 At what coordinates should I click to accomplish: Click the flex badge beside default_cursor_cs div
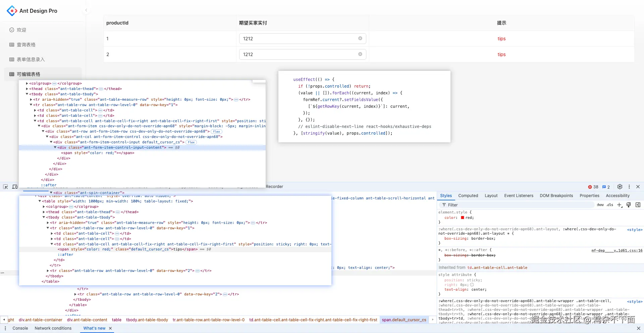click(x=191, y=142)
